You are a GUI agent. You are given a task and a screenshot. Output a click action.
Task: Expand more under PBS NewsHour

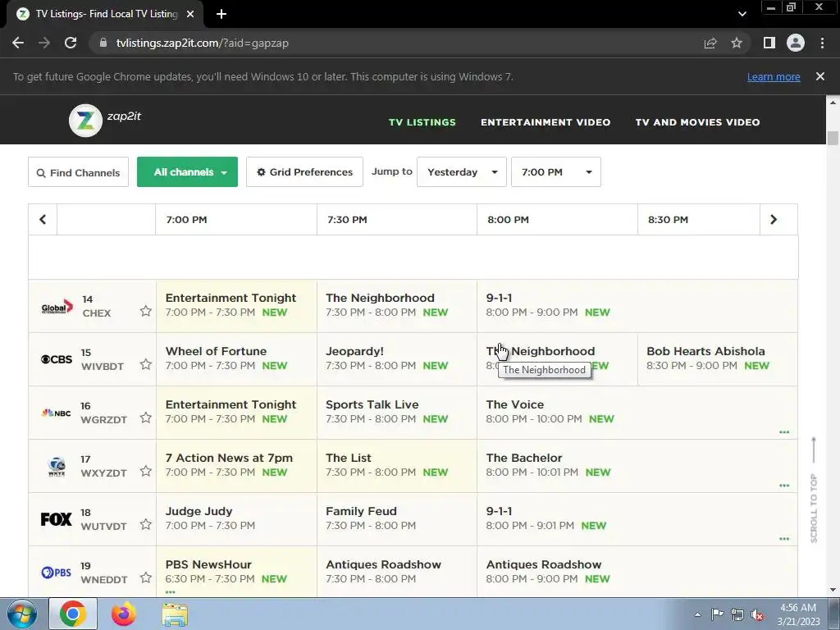(x=171, y=592)
